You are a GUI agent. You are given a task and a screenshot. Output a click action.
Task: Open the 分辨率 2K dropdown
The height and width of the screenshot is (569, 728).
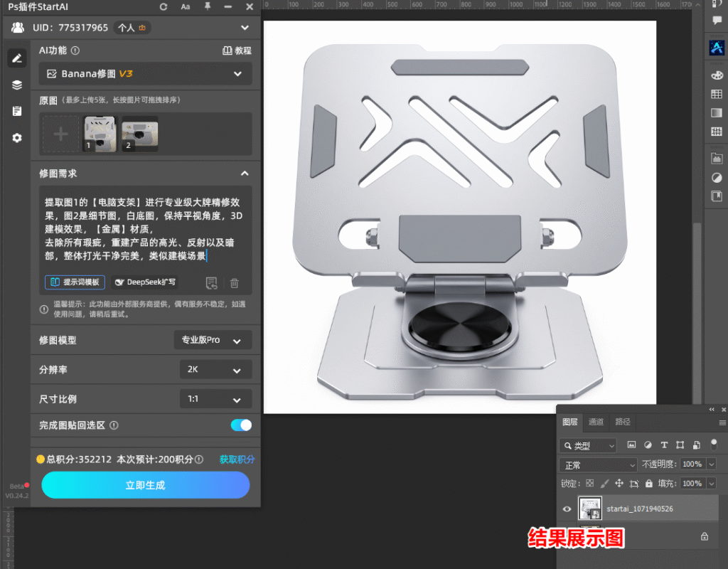click(216, 370)
